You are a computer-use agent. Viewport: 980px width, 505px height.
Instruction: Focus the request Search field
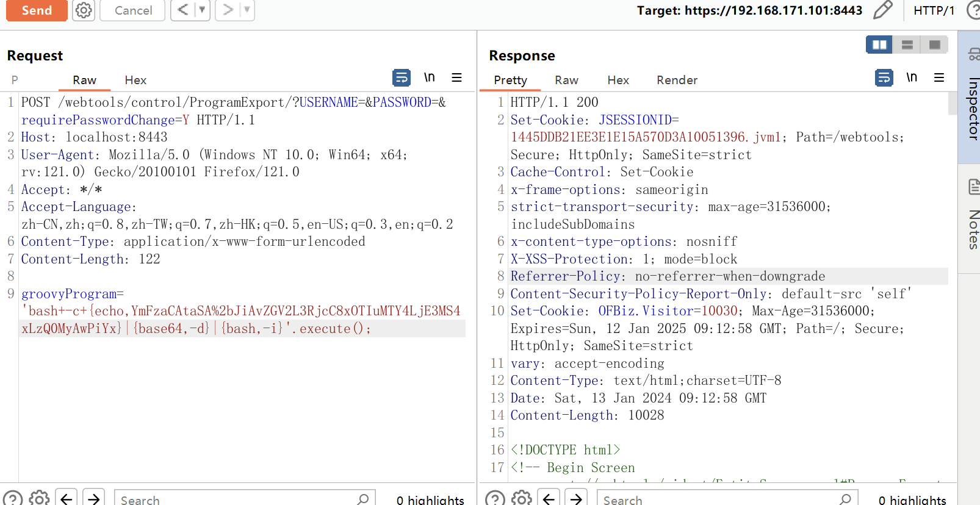(244, 499)
